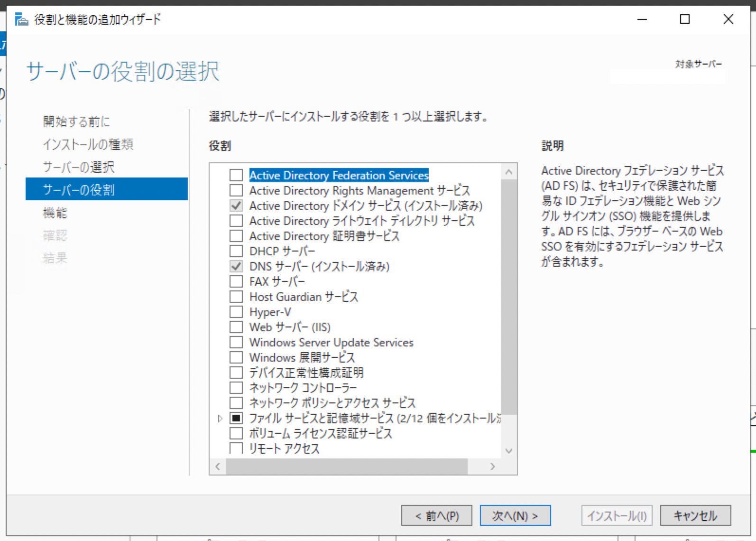Click < 前へ(P) button
This screenshot has width=756, height=541.
[437, 515]
